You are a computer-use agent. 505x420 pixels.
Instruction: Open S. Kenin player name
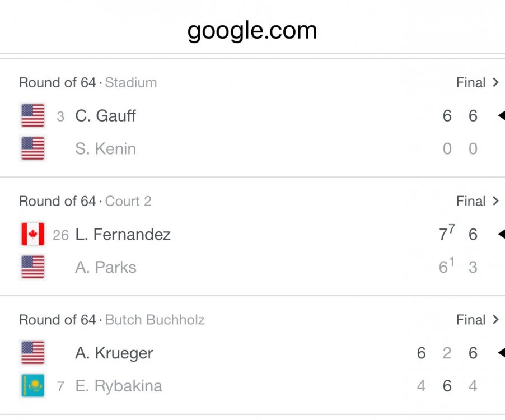point(105,149)
